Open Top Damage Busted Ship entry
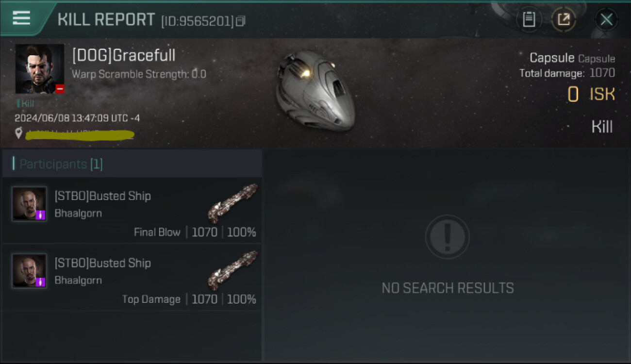The image size is (631, 364). [132, 278]
